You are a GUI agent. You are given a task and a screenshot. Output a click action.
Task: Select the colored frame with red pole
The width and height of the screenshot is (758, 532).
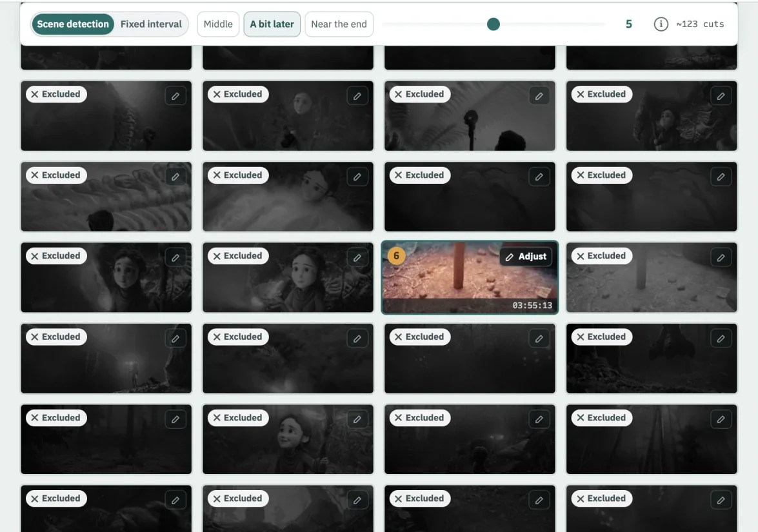pyautogui.click(x=470, y=277)
